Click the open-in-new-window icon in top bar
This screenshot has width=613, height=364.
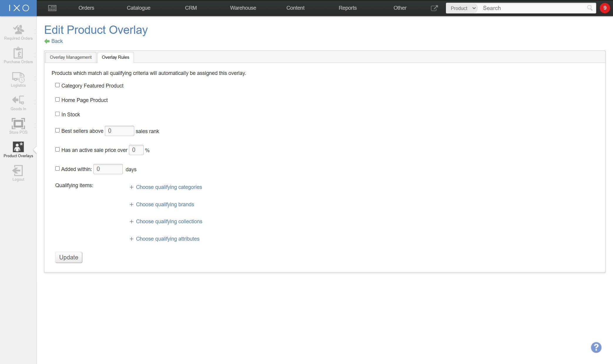click(434, 8)
